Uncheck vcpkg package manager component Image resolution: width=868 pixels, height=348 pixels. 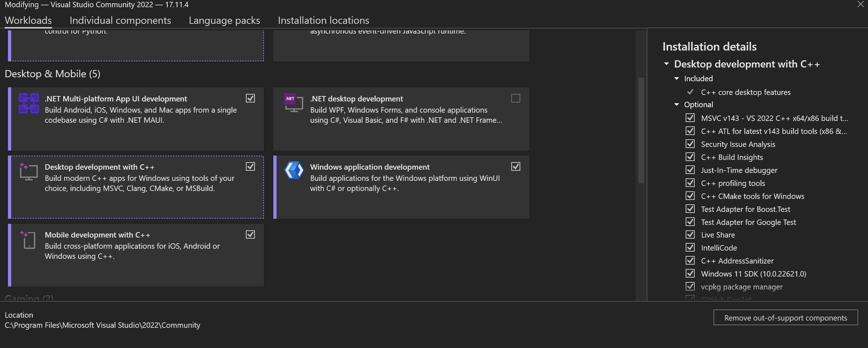click(690, 287)
